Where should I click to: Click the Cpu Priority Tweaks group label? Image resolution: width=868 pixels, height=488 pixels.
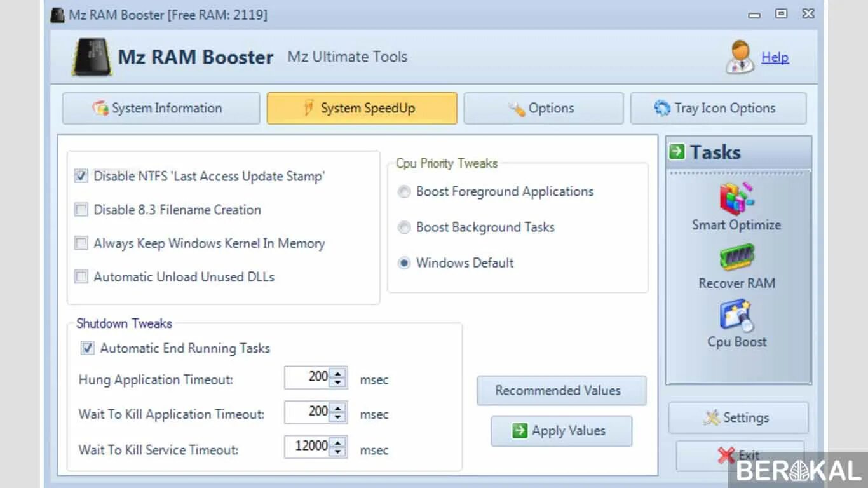447,163
